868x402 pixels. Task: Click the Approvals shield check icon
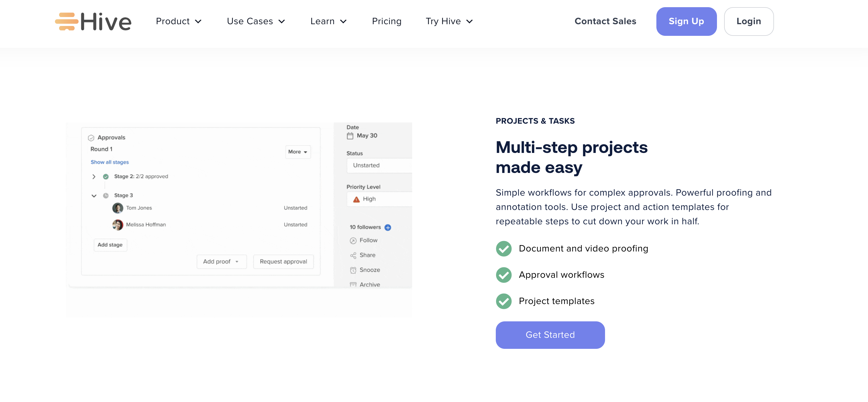point(91,138)
